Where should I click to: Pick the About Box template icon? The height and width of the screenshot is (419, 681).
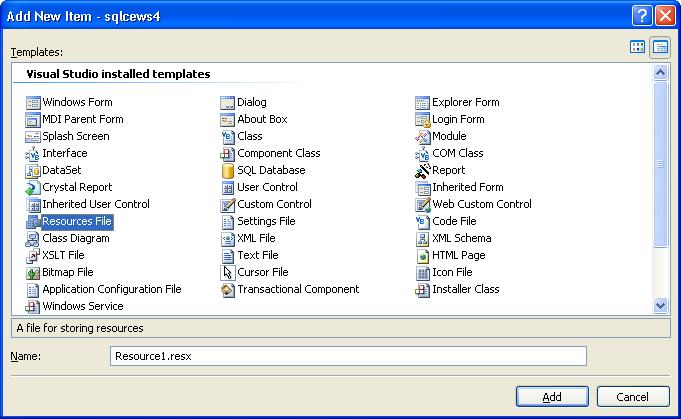pos(228,119)
